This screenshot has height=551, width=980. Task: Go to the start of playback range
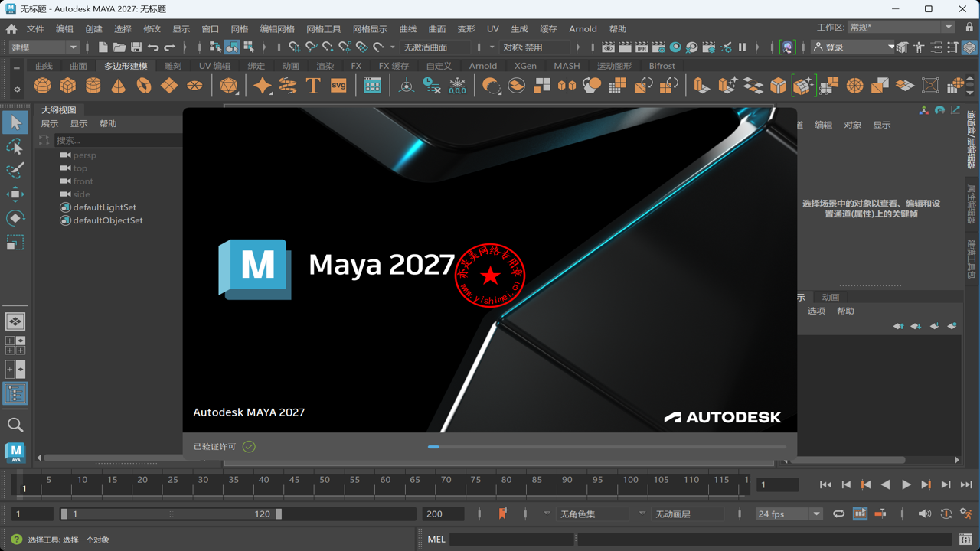coord(826,484)
